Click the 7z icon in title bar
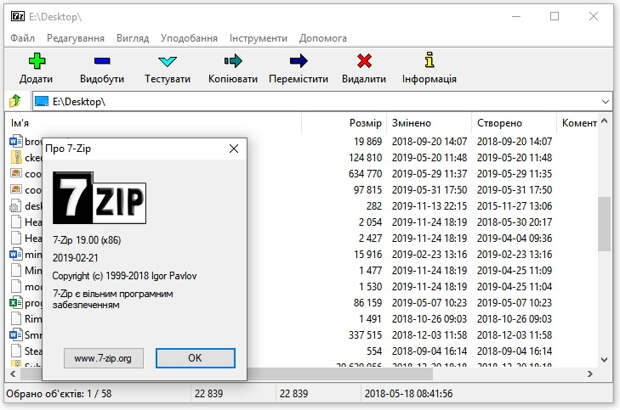The image size is (620, 410). 17,16
